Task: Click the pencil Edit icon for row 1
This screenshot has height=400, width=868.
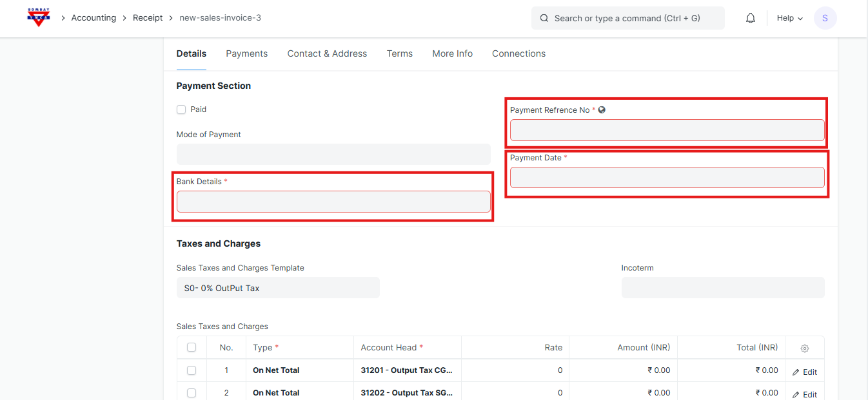Action: coord(796,372)
